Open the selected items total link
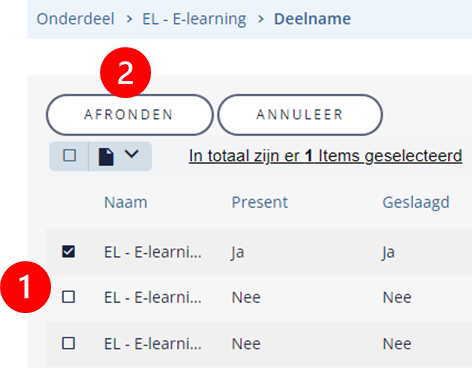 (325, 156)
